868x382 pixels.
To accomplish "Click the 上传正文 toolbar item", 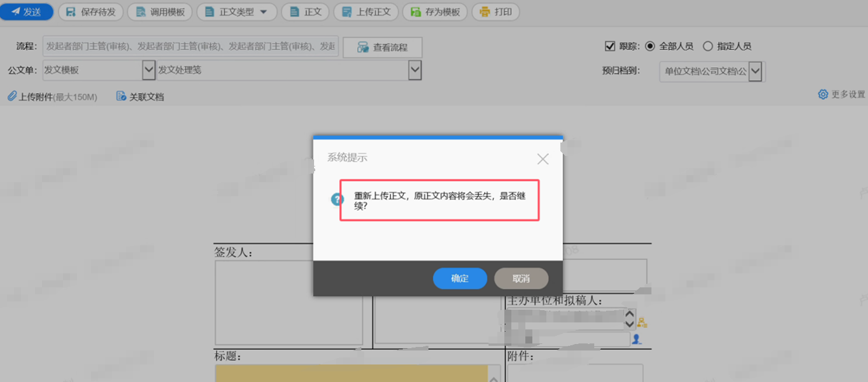I will 365,11.
